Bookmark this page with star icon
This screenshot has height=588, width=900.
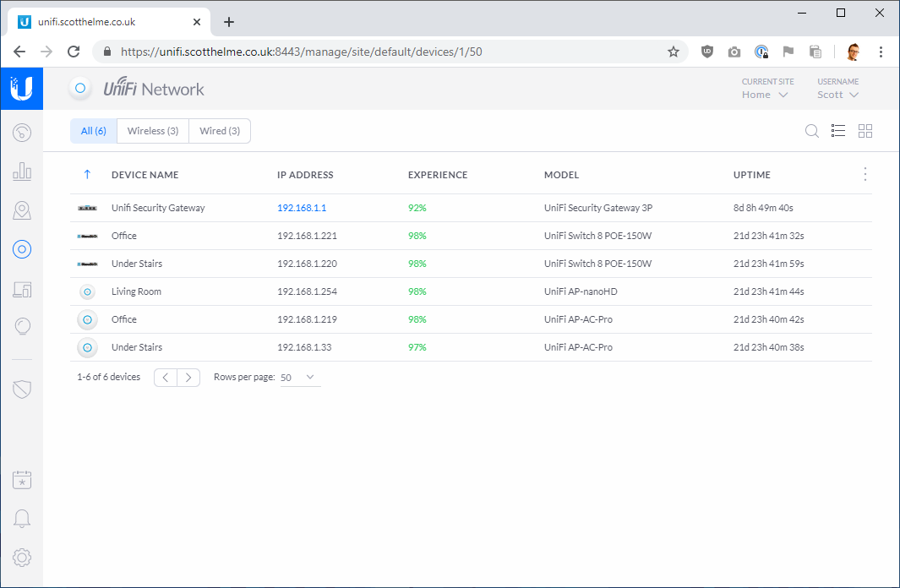(x=674, y=52)
